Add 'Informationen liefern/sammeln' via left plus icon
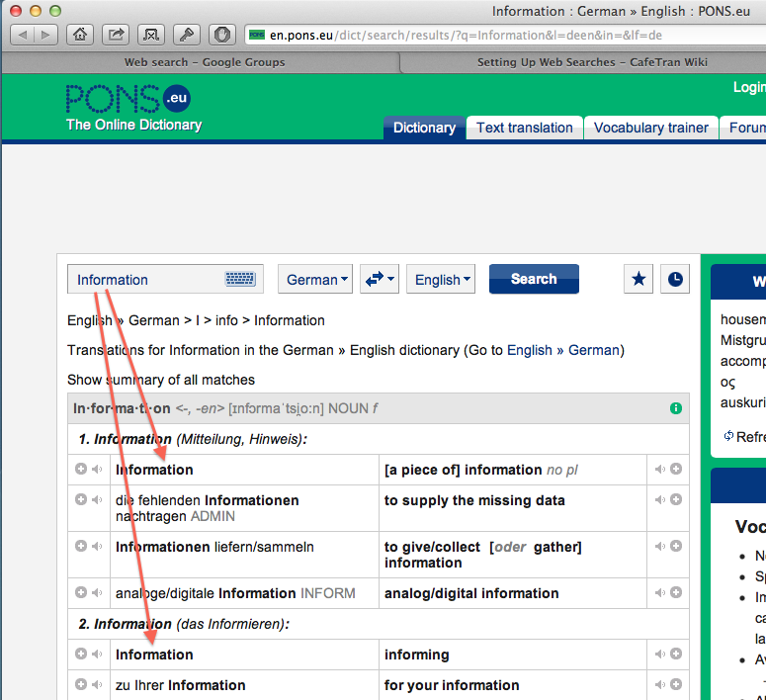Screen dimensions: 766x700 pos(81,547)
